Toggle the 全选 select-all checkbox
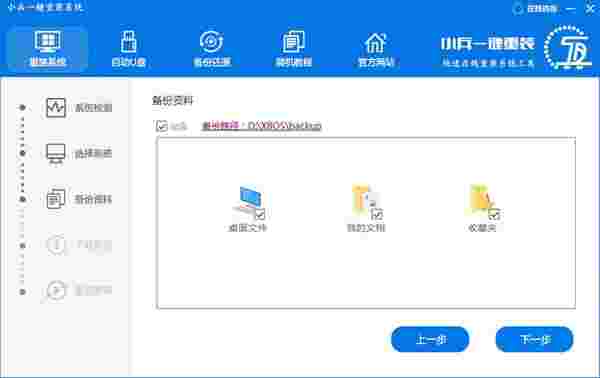The width and height of the screenshot is (600, 378). [161, 125]
